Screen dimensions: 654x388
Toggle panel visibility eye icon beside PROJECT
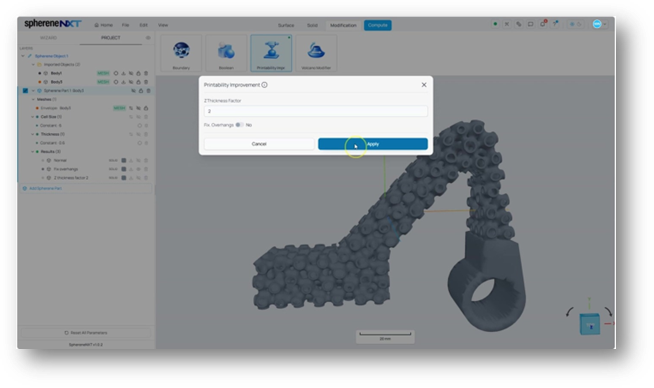coord(148,38)
